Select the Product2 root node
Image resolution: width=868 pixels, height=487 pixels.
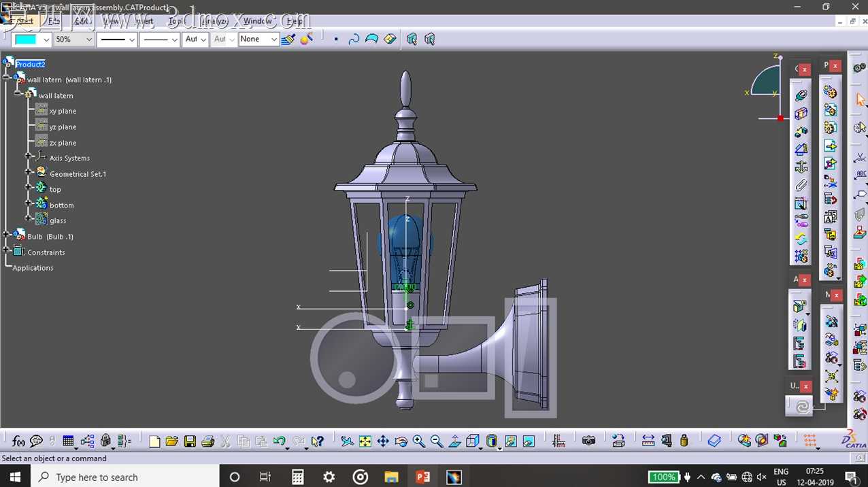(x=30, y=64)
